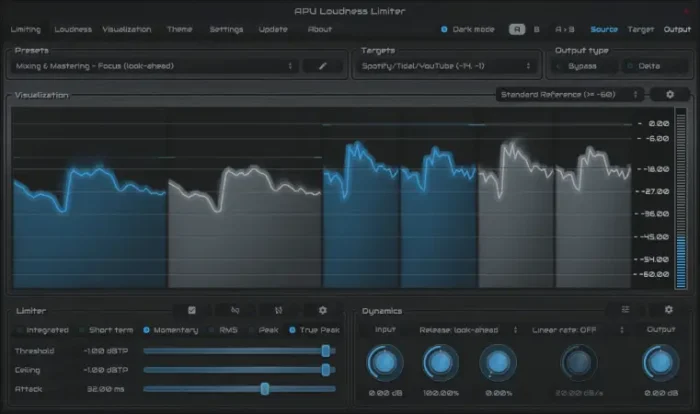
Task: Open the Loudness menu
Action: 73,29
